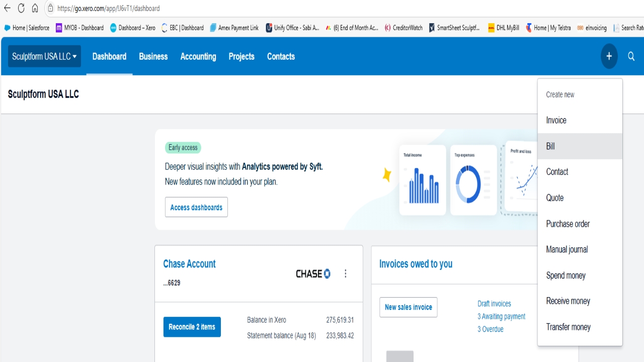This screenshot has height=362, width=644.
Task: Choose Transfer money from the menu
Action: (x=580, y=327)
